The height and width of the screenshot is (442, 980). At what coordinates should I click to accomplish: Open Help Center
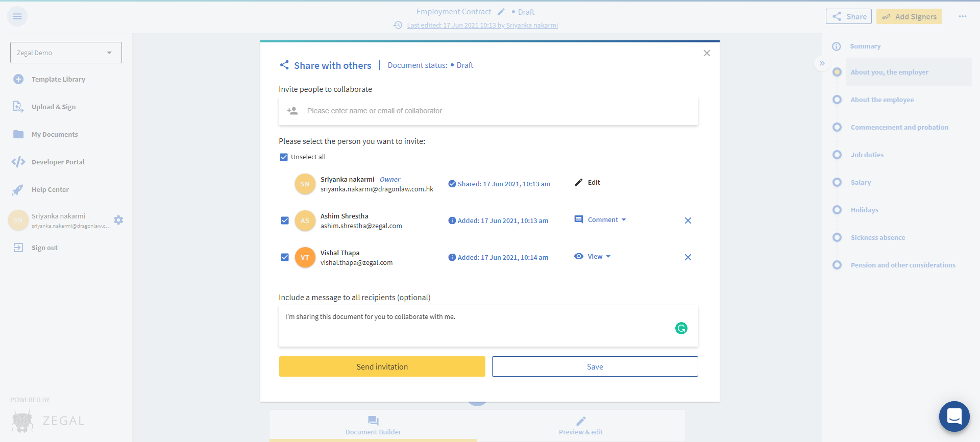(x=50, y=189)
